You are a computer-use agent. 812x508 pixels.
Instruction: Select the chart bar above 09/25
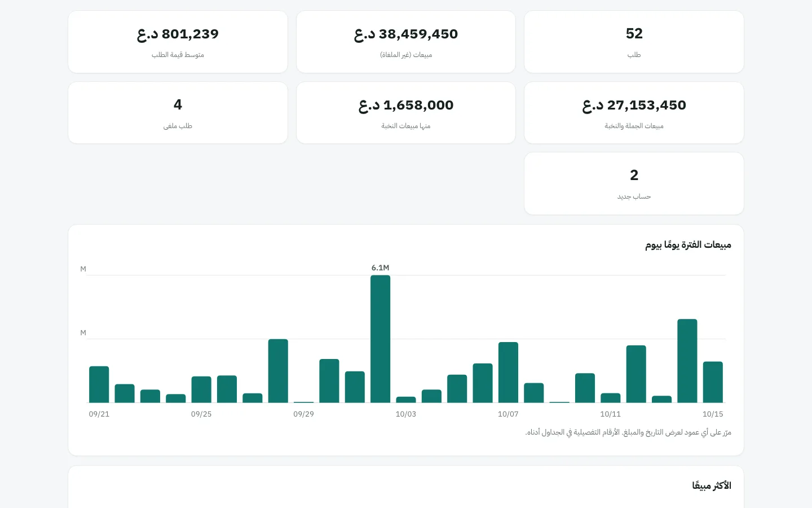pyautogui.click(x=201, y=389)
